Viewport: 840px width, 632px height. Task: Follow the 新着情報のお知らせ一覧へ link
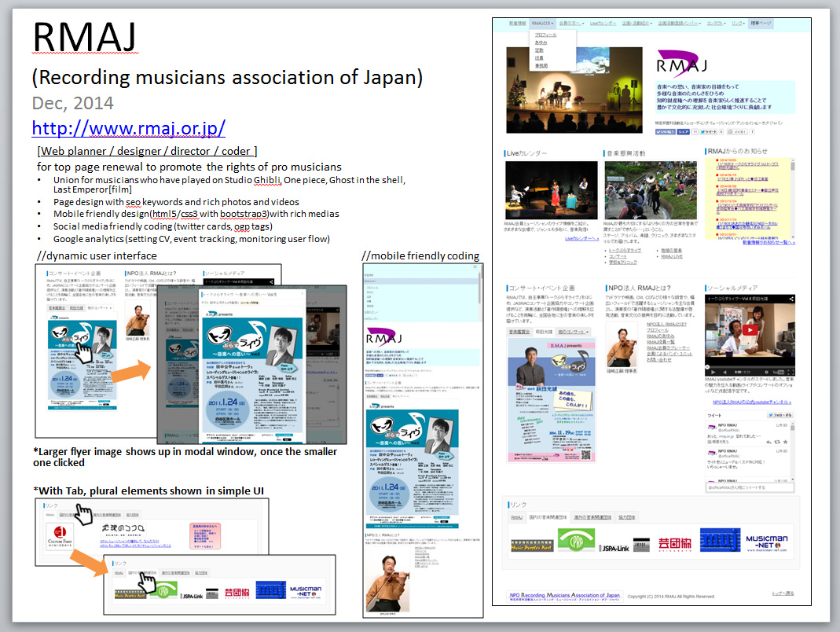[x=768, y=242]
